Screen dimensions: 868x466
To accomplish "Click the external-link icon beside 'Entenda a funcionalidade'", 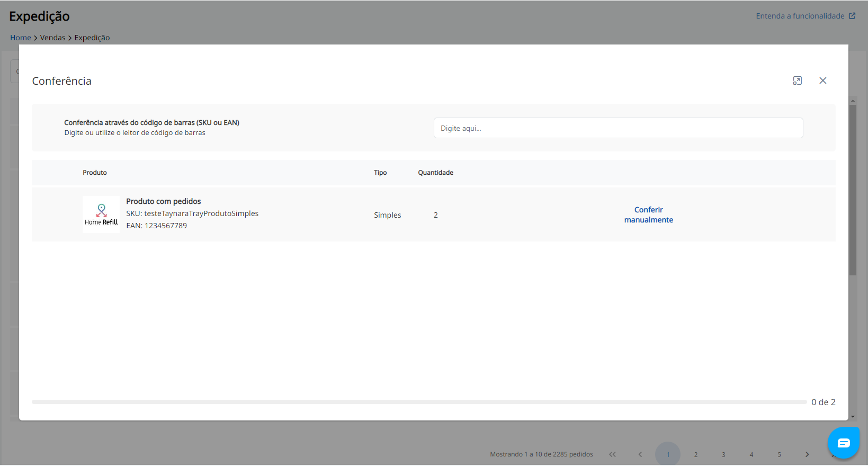I will click(852, 16).
